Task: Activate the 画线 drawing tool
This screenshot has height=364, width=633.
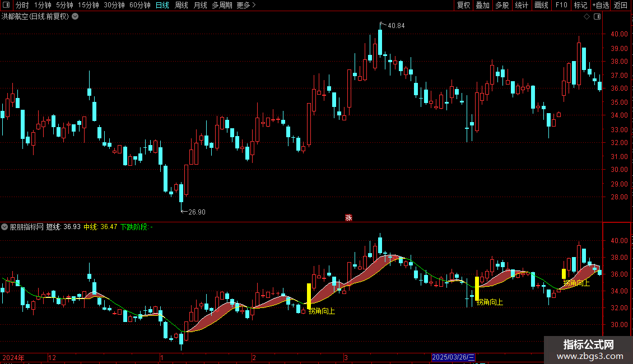Action: tap(541, 5)
